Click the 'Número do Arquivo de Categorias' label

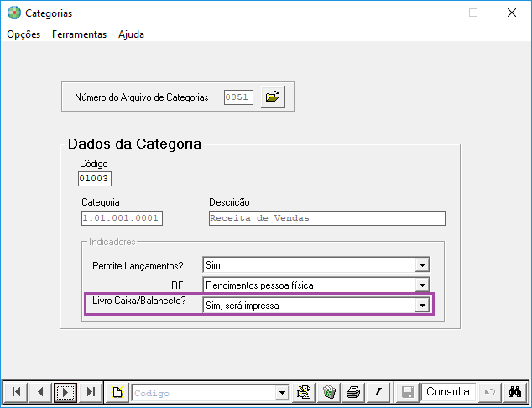coord(142,97)
